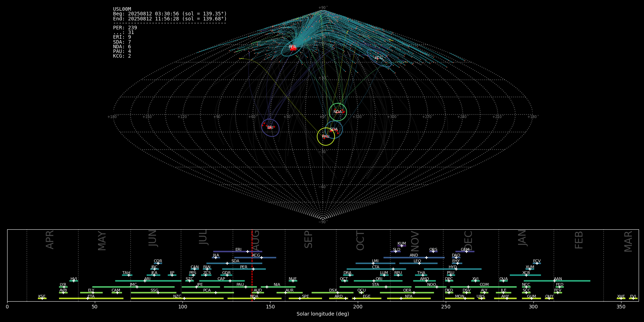Click the KCG radiant ellipse on sky map
Viewport: 644px width, 322px height.
coord(379,58)
